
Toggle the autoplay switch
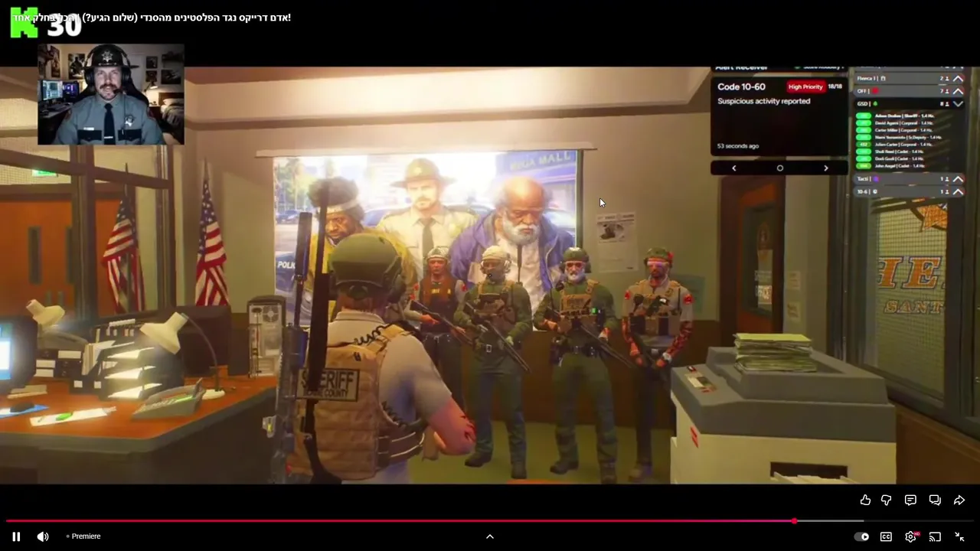[861, 536]
